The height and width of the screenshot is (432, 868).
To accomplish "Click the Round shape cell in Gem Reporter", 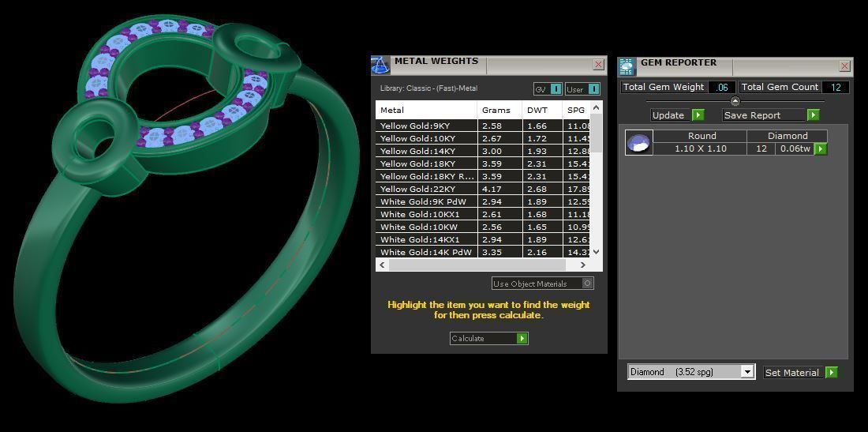I will 700,137.
